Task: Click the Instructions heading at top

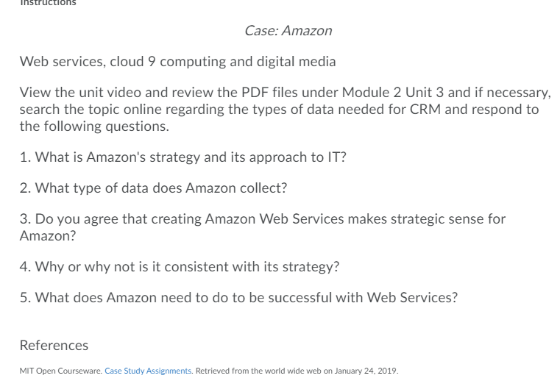Action: point(48,3)
